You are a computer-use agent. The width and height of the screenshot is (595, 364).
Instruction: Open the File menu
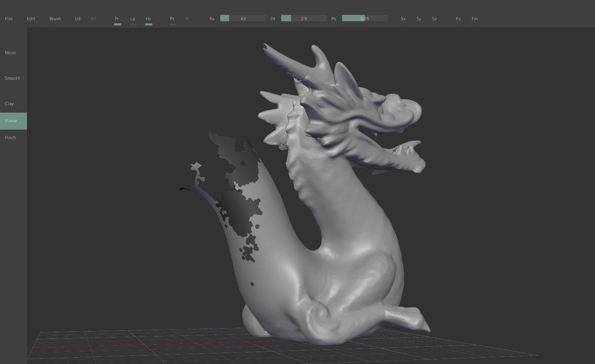click(x=8, y=18)
